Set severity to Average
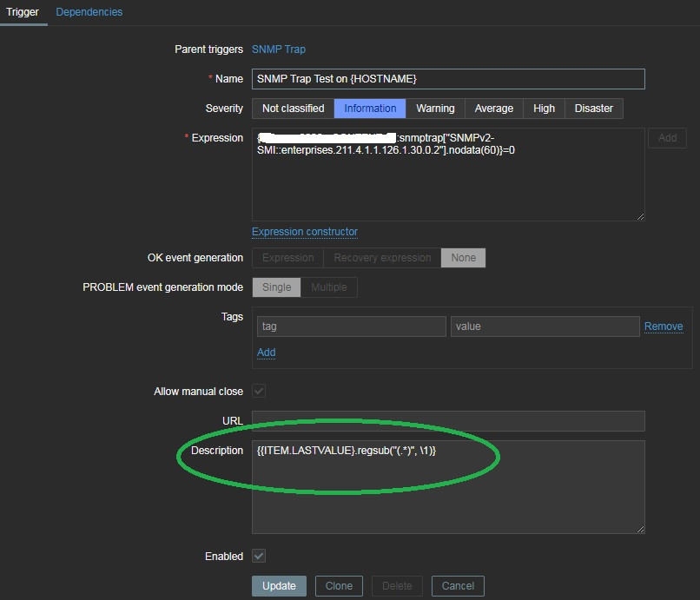 pos(494,109)
